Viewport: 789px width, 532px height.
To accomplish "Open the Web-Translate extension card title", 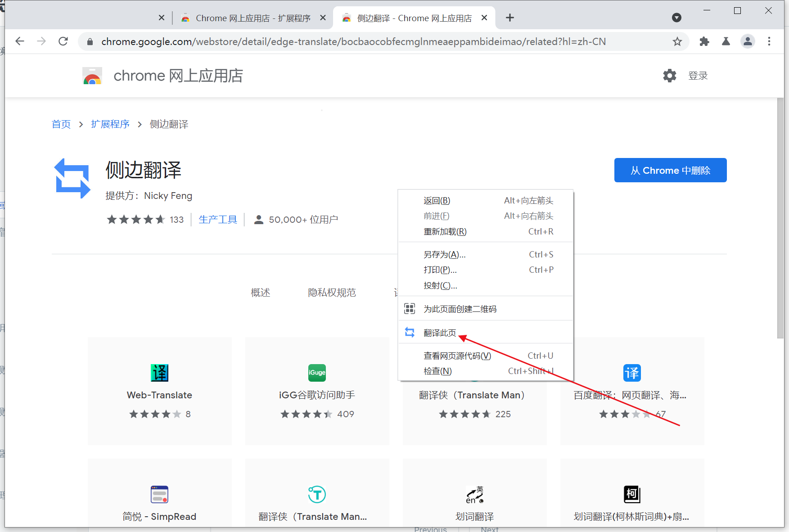I will pyautogui.click(x=159, y=395).
